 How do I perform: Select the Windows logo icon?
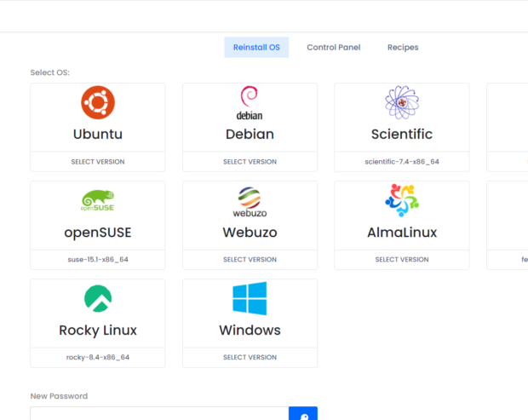pos(250,299)
